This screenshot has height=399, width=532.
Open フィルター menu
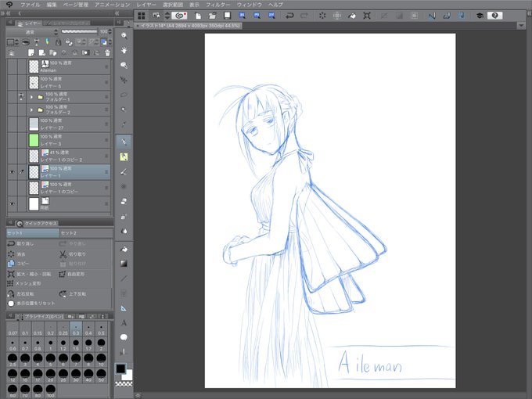pyautogui.click(x=217, y=5)
